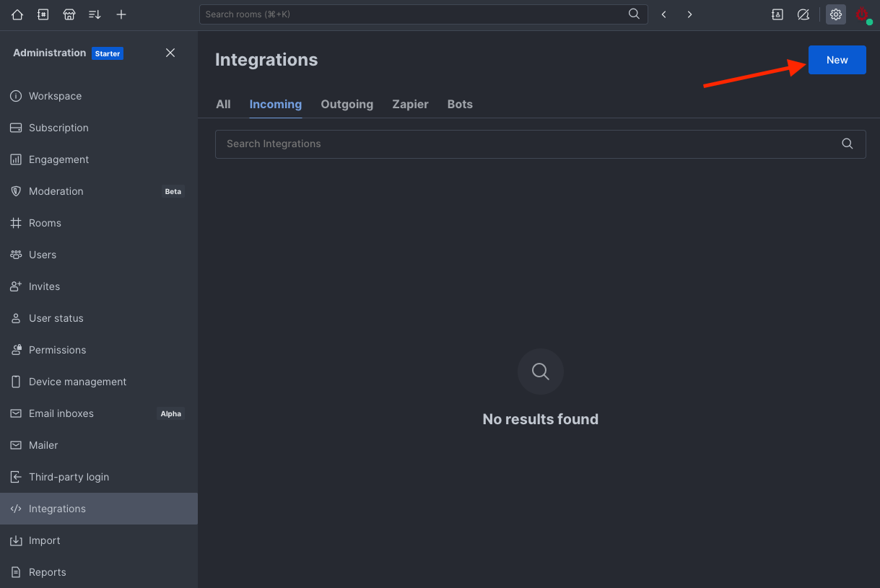Open the Marketplace store icon
Screen dimensions: 880x588
tap(69, 14)
